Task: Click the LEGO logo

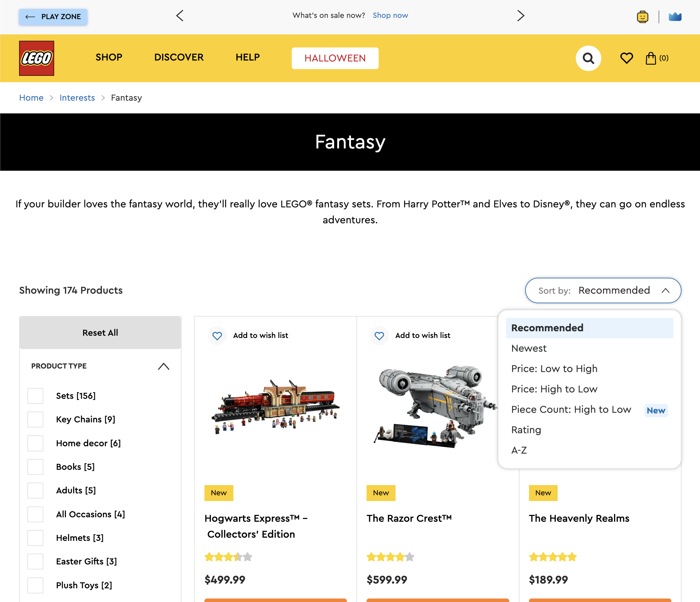Action: (x=37, y=58)
